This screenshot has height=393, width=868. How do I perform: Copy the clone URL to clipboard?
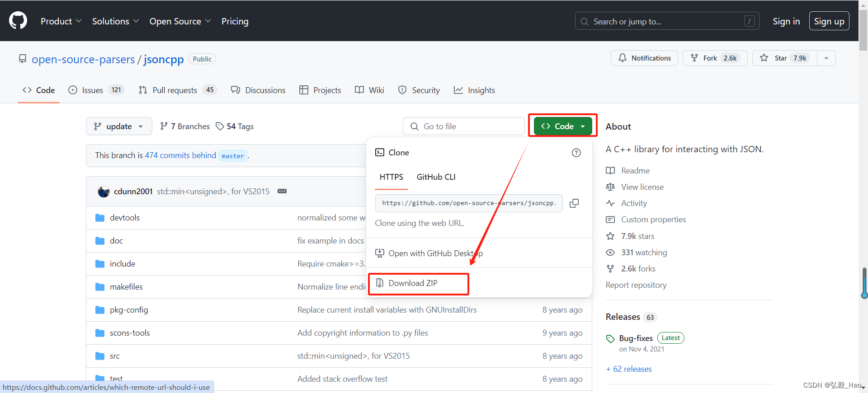(x=574, y=203)
